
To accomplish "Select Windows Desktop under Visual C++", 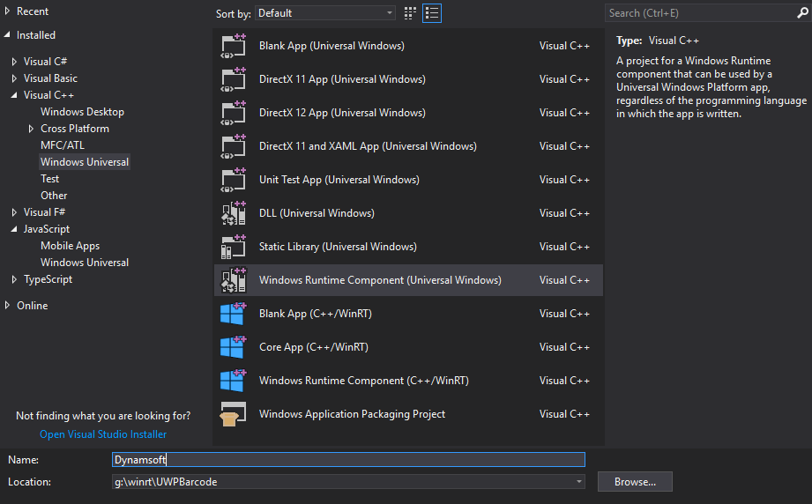I will tap(82, 112).
